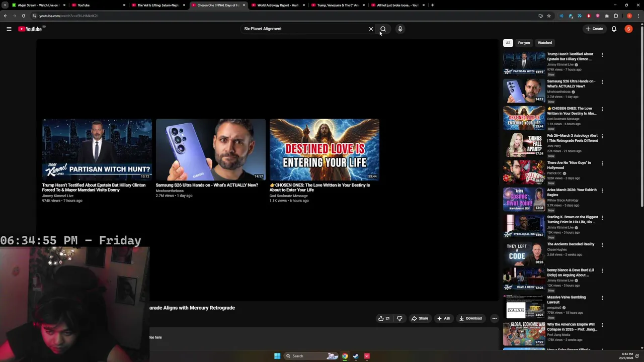The width and height of the screenshot is (644, 362).
Task: Open options menu for Aries March 2026 video
Action: (x=602, y=191)
